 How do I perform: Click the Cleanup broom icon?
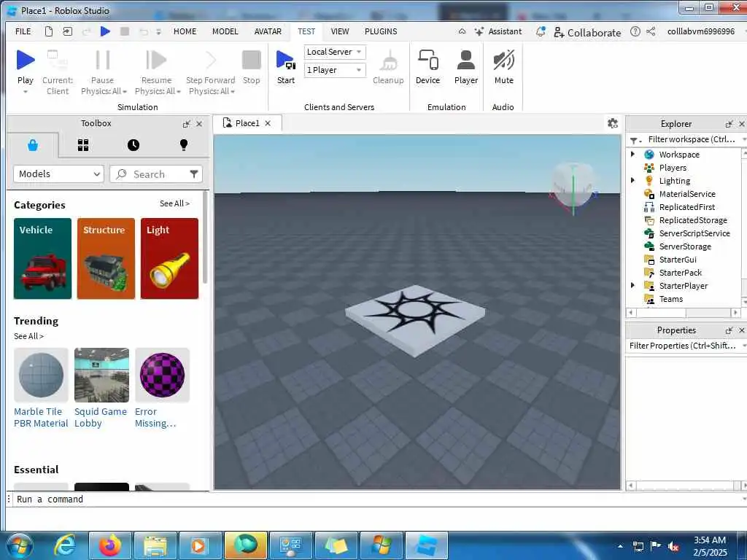[388, 61]
